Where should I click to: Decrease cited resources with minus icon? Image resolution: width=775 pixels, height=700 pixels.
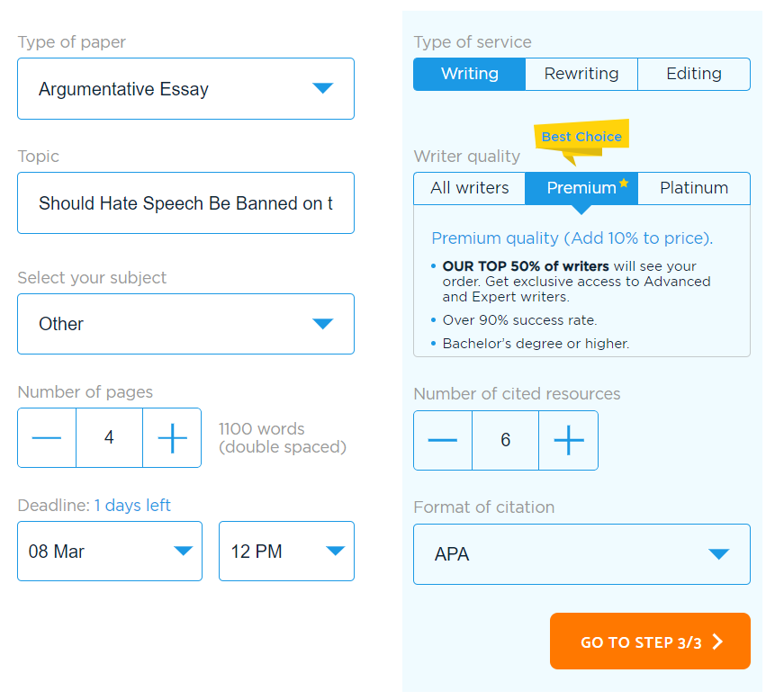(443, 440)
